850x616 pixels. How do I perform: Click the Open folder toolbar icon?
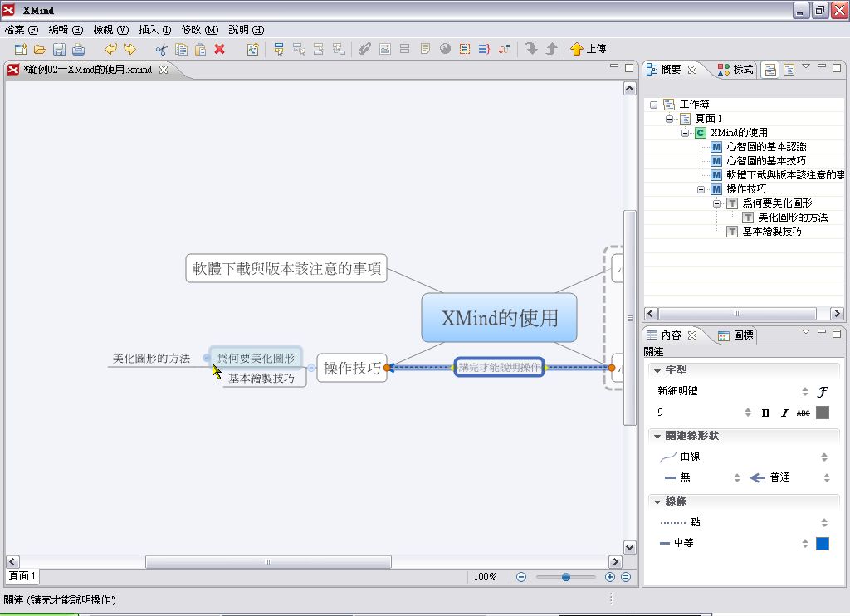pos(40,49)
